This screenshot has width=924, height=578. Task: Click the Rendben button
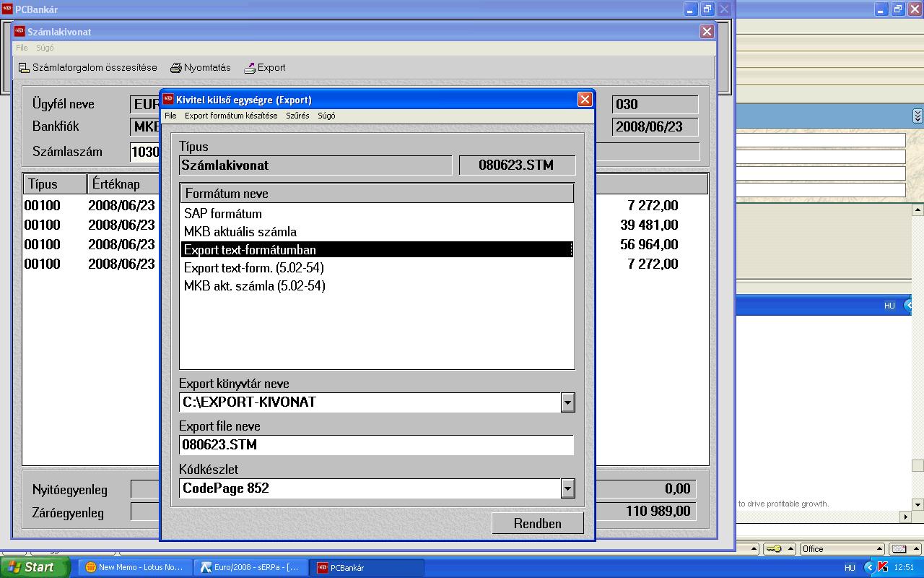tap(538, 524)
